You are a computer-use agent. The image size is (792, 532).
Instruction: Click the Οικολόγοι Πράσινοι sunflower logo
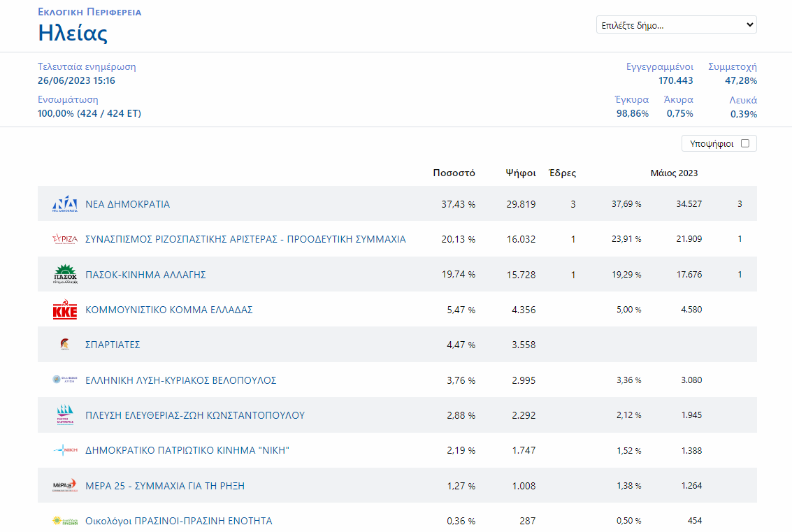65,521
